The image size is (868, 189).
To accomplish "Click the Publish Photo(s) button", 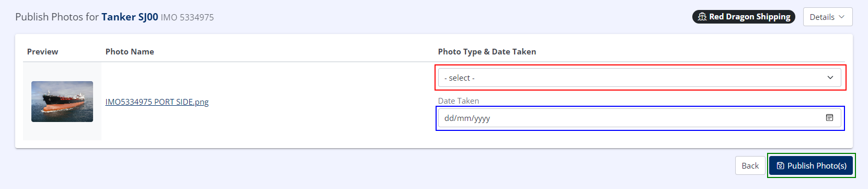I will (812, 165).
